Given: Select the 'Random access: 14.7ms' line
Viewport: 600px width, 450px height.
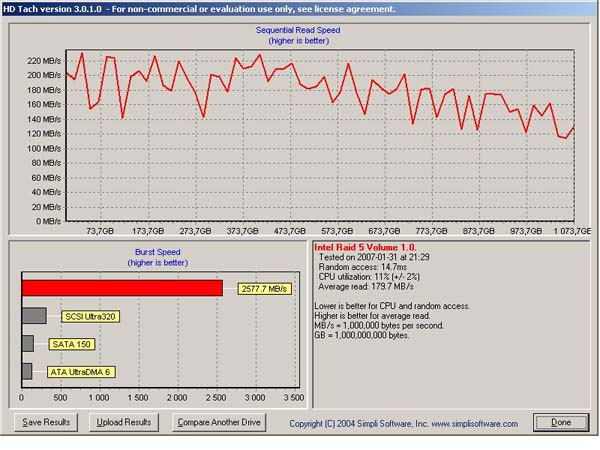Looking at the screenshot, I should click(362, 267).
